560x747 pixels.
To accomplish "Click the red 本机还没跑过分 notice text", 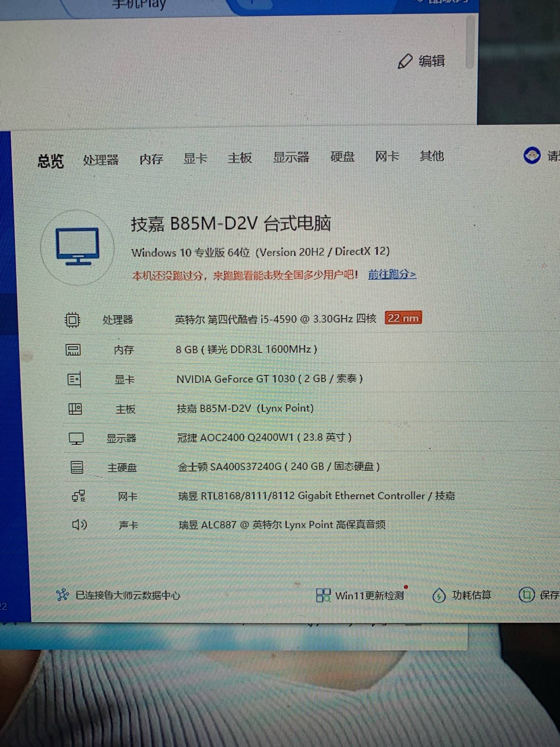I will tap(245, 275).
